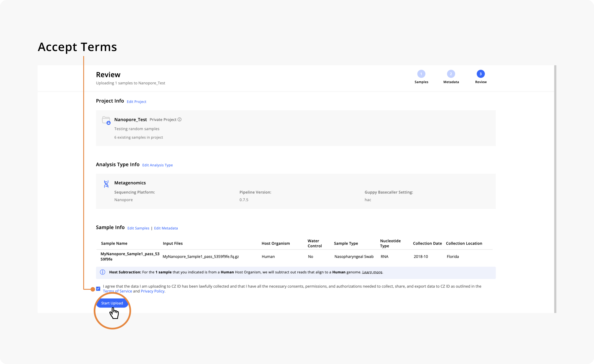Click the Collection Date column header

pos(427,244)
